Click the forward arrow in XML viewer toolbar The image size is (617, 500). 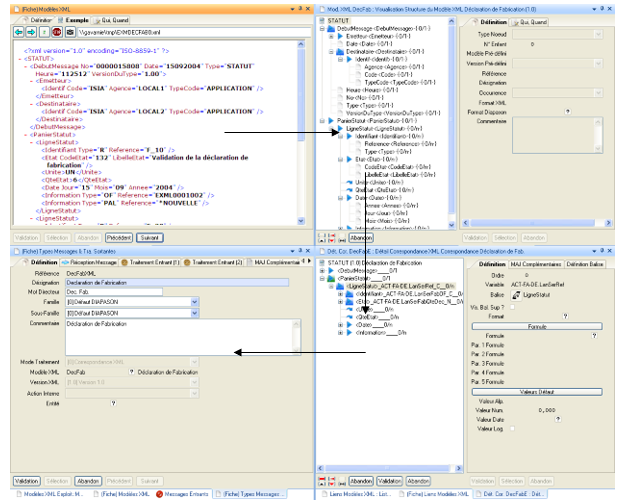[31, 31]
